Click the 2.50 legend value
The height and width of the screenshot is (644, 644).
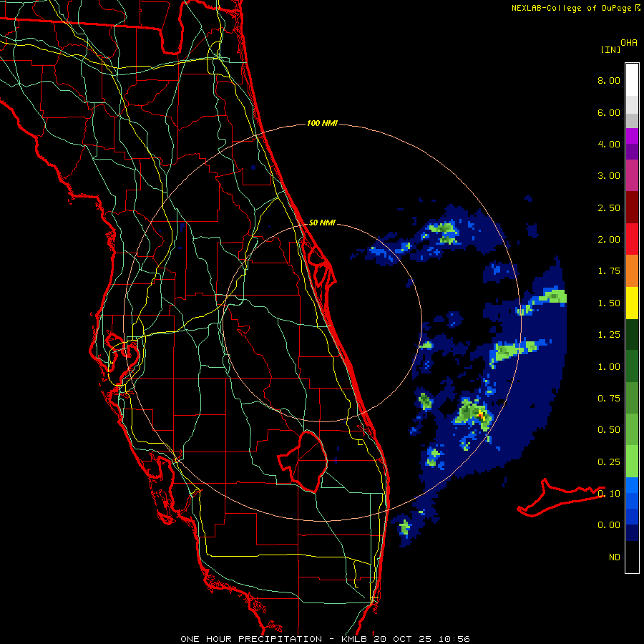[x=609, y=208]
